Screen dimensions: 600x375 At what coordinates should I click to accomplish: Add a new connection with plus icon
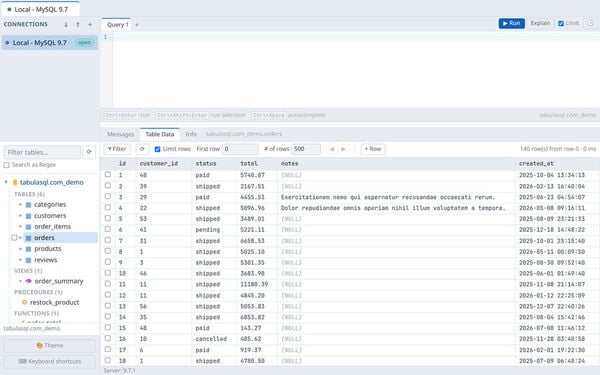pos(90,24)
